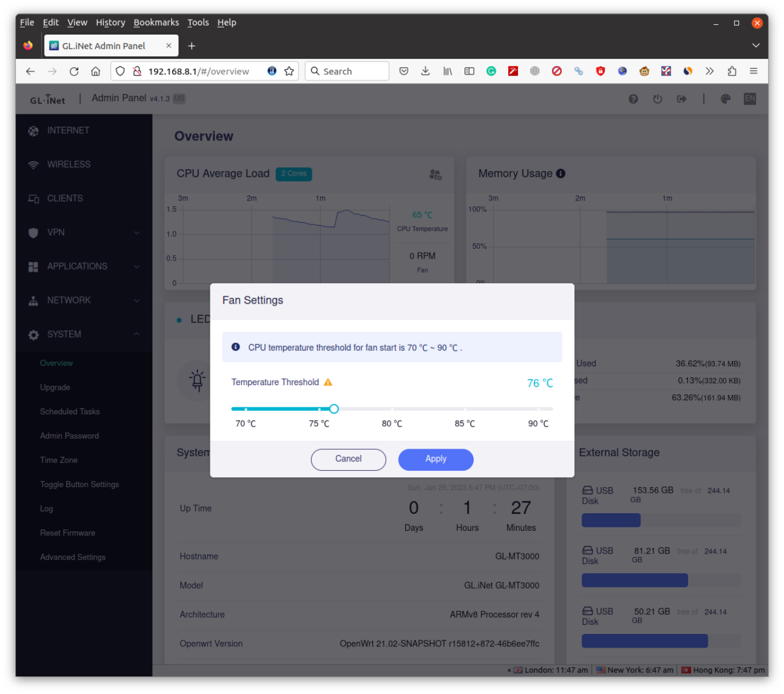
Task: Bookmark this page with star icon
Action: (x=289, y=71)
